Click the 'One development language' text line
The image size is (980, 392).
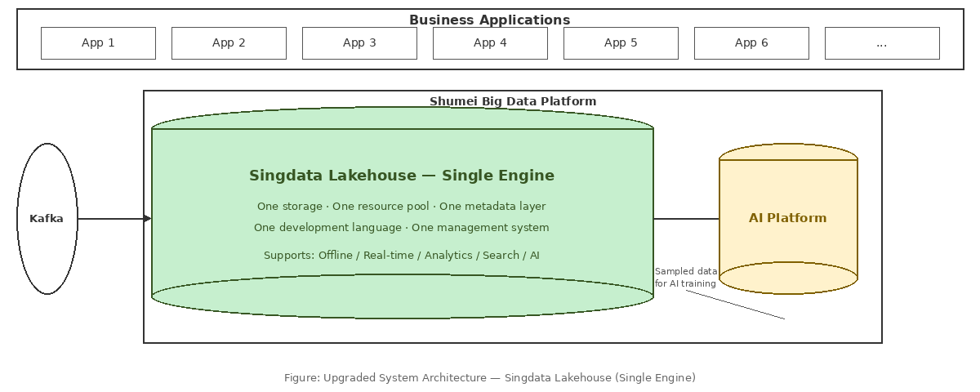402,228
